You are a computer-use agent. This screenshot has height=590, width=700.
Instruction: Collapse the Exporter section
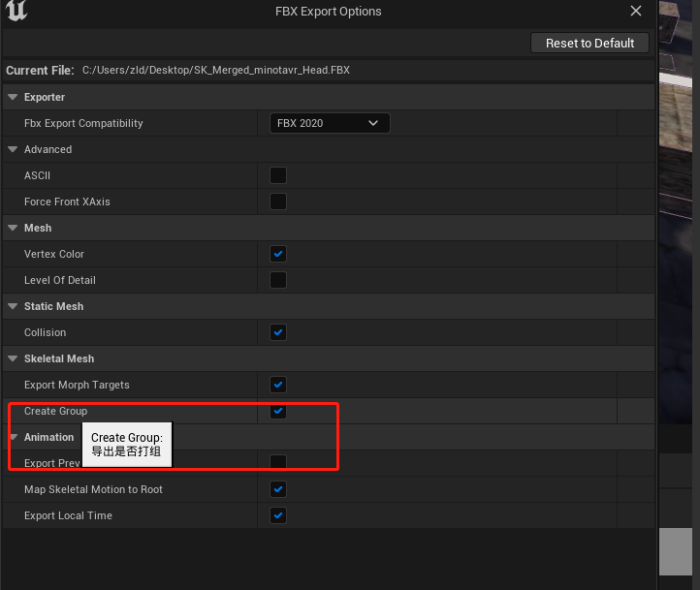[x=13, y=97]
